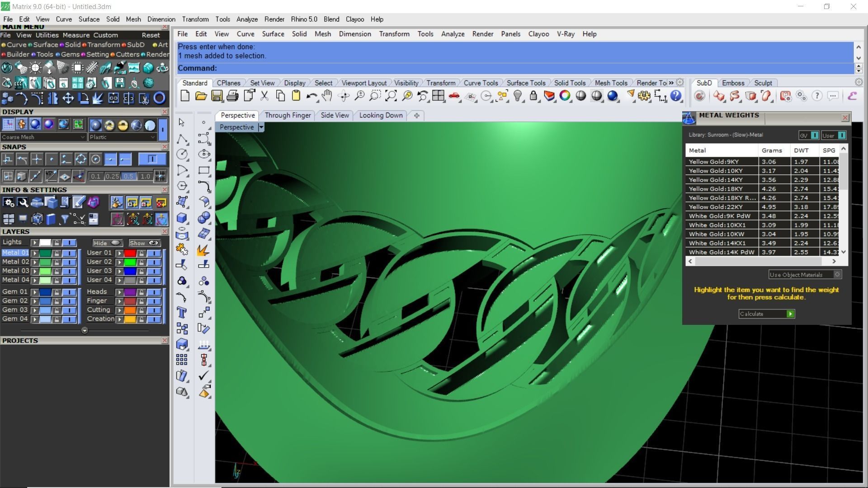Viewport: 868px width, 488px height.
Task: Click the Cut scissors icon
Action: pyautogui.click(x=264, y=96)
